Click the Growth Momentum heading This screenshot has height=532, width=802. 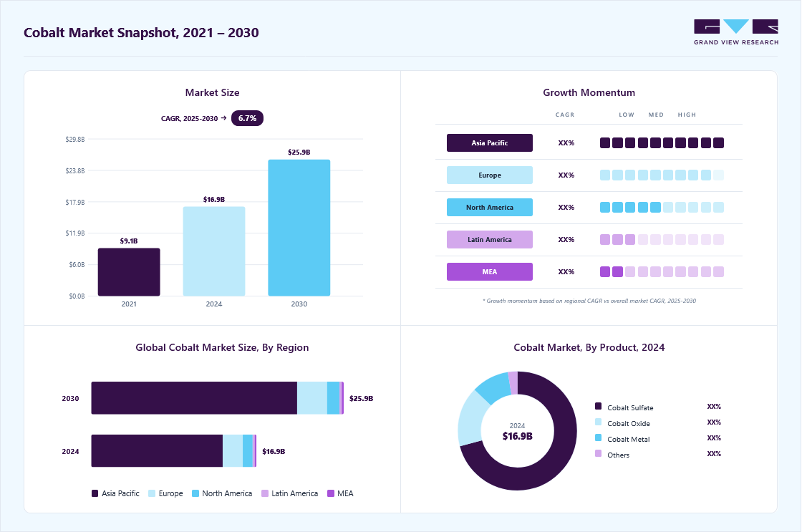[x=589, y=92]
